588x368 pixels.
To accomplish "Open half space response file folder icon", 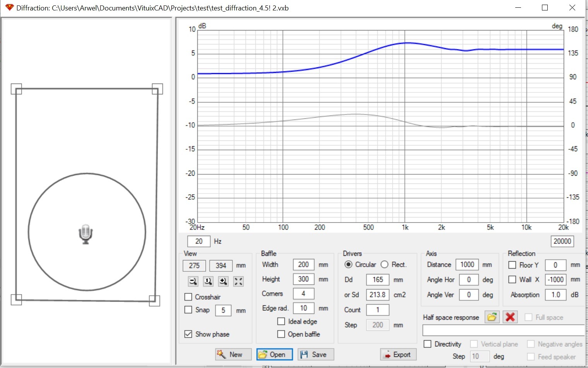I will click(x=492, y=317).
